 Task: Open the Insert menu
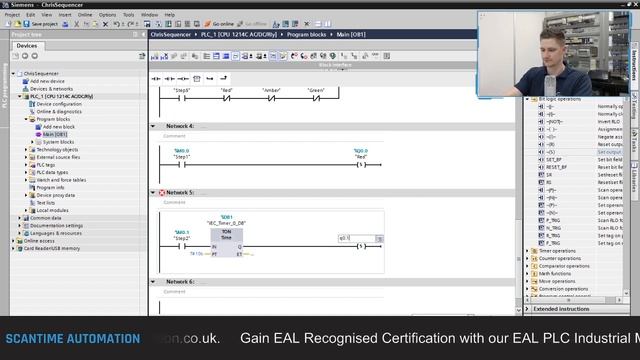point(64,15)
